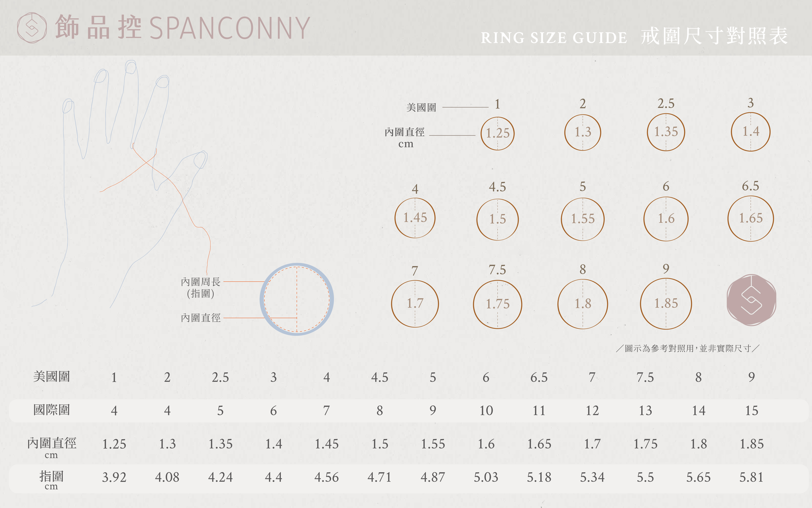812x508 pixels.
Task: Click the 國際圍 row label in the table
Action: [51, 410]
